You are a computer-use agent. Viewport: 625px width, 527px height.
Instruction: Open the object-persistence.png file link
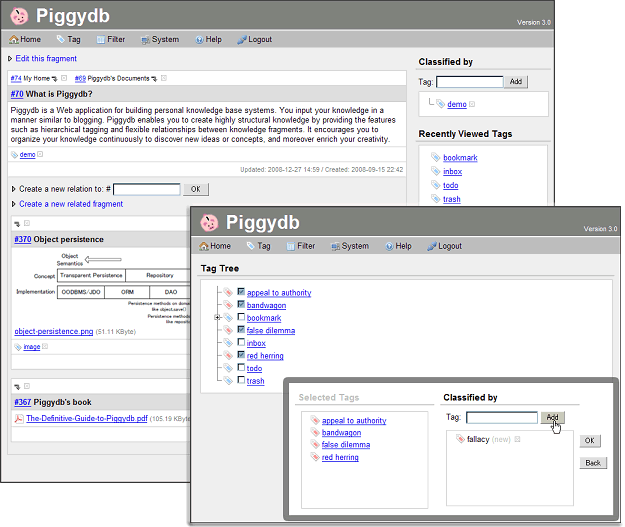[x=54, y=332]
